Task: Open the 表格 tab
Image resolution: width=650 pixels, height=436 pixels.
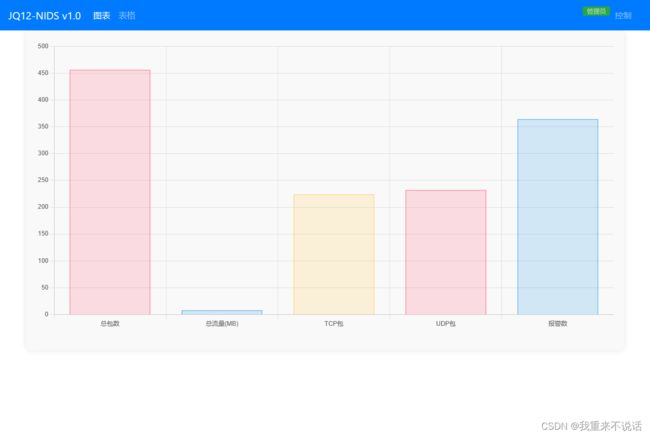Action: click(x=126, y=16)
